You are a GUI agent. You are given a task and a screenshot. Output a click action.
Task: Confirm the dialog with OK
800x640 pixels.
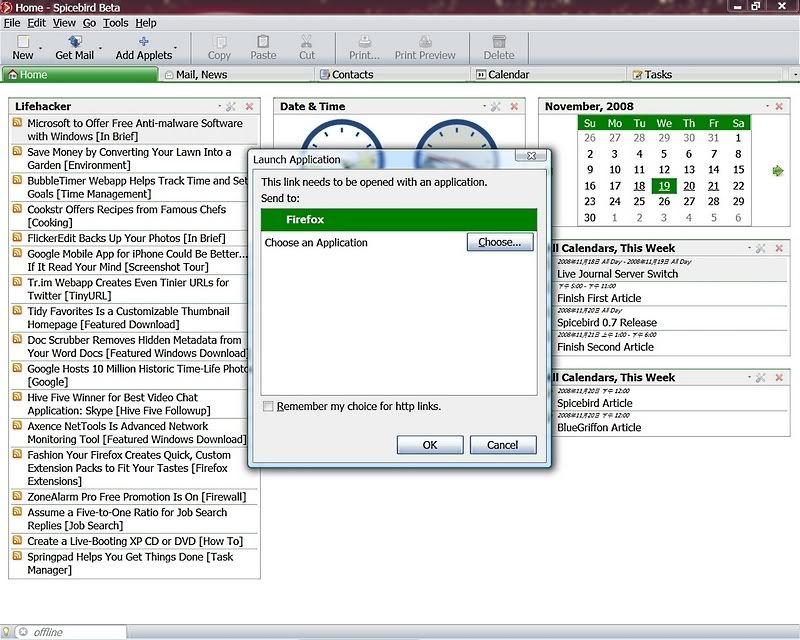coord(430,445)
